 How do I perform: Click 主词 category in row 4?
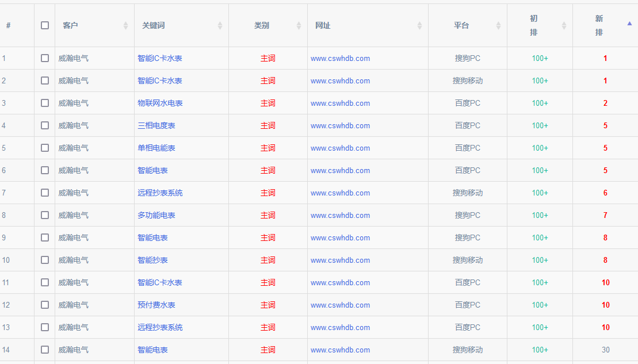click(268, 125)
